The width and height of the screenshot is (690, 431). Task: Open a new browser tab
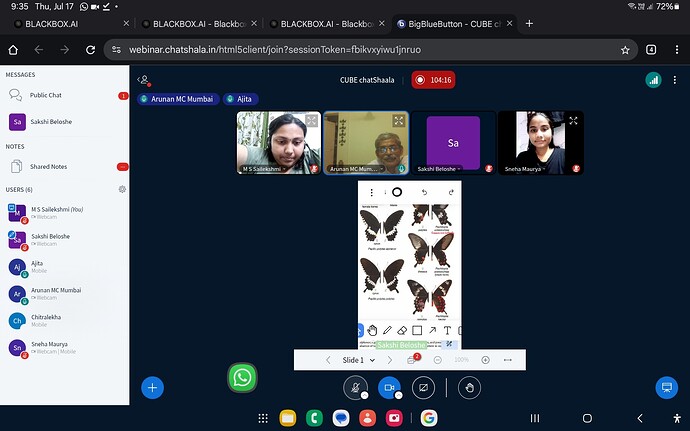pos(529,24)
